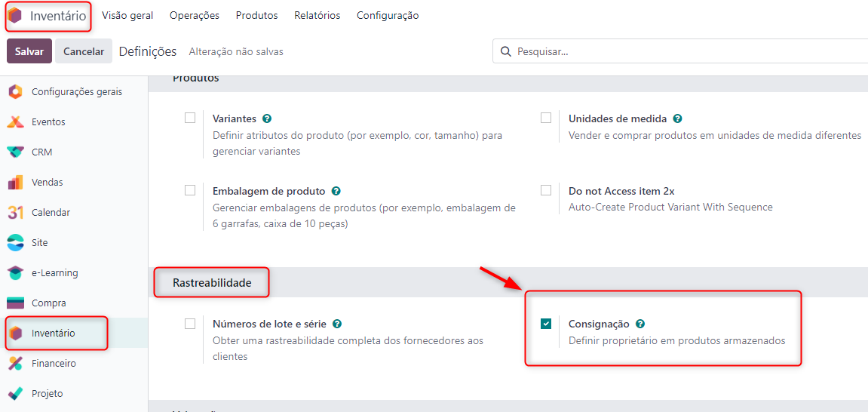Open the CRM settings sidebar icon
The image size is (868, 412).
click(16, 152)
